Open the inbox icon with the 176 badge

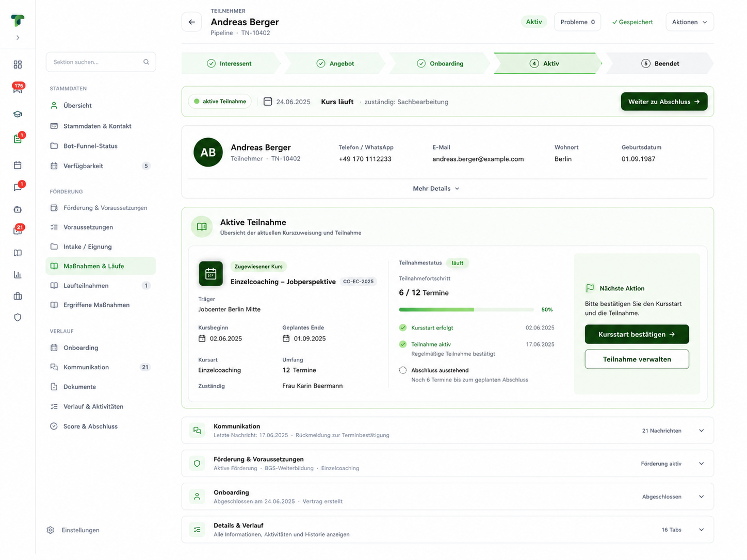point(18,89)
